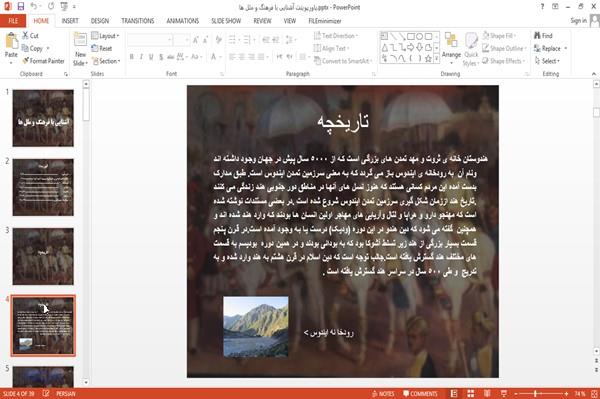This screenshot has height=399, width=600.
Task: Click the Cut scissors command
Action: click(30, 36)
